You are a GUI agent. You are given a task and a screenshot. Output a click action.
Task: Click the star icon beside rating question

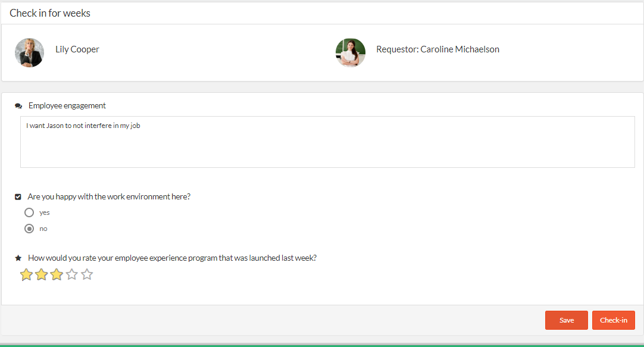[18, 258]
